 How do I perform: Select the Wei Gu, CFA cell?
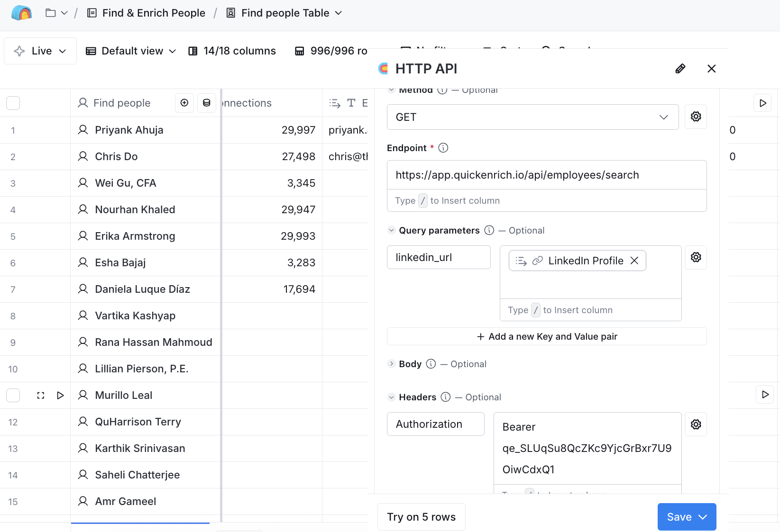point(146,183)
